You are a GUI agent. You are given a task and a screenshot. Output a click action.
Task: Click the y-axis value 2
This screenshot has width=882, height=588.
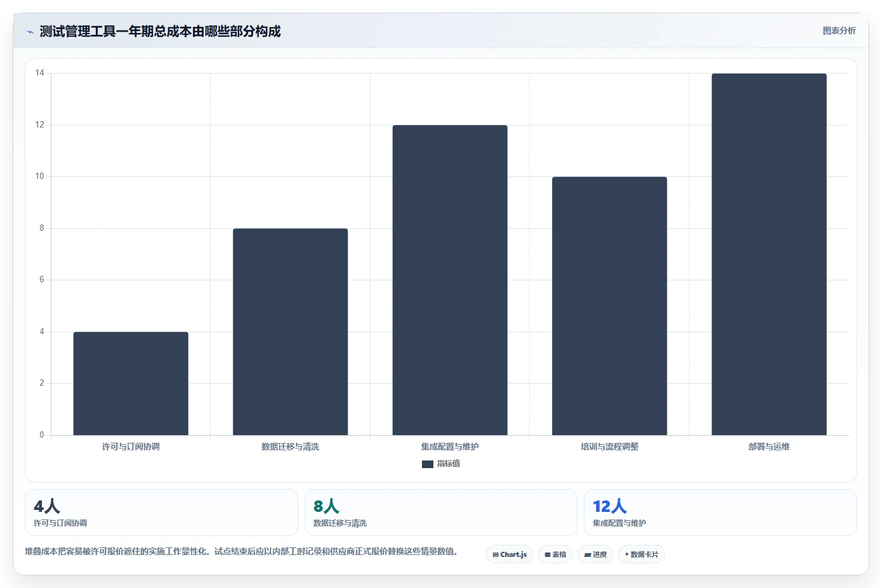pyautogui.click(x=42, y=383)
